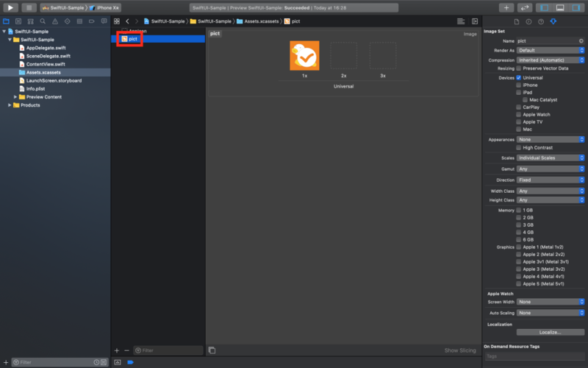
Task: Open the Direction dropdown
Action: (x=551, y=180)
